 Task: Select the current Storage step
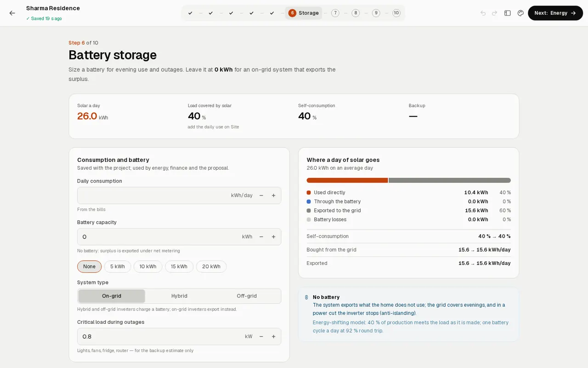[304, 13]
